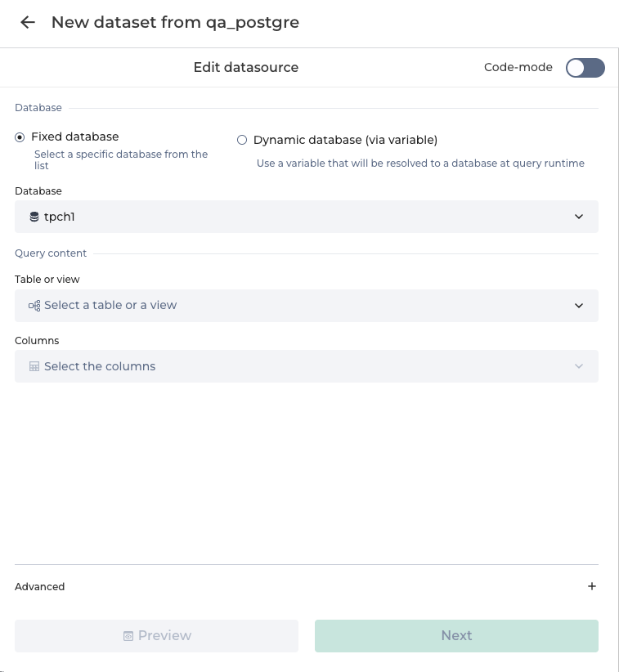619x672 pixels.
Task: Open the tpch1 database dropdown arrow
Action: click(579, 217)
